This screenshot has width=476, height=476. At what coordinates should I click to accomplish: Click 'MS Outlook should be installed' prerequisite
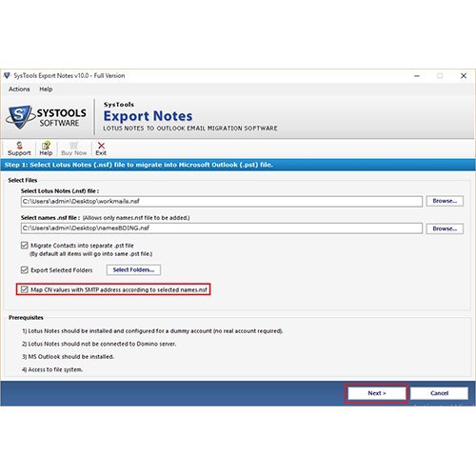(x=68, y=357)
